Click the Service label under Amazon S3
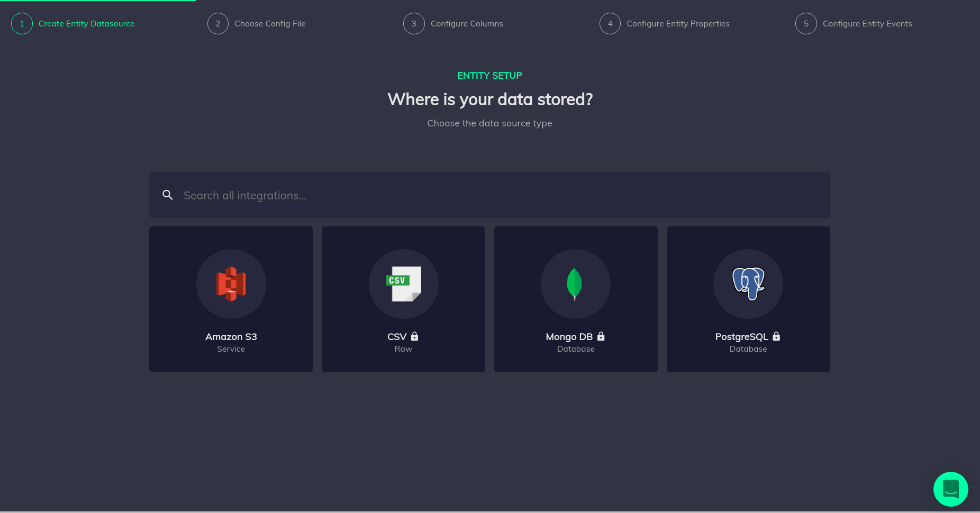The width and height of the screenshot is (980, 513). click(231, 349)
